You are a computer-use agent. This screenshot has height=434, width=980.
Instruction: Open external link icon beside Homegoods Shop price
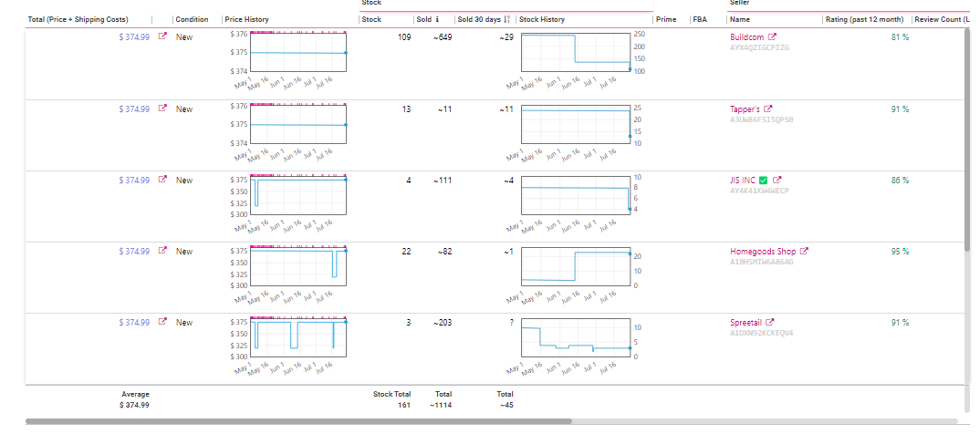click(163, 251)
